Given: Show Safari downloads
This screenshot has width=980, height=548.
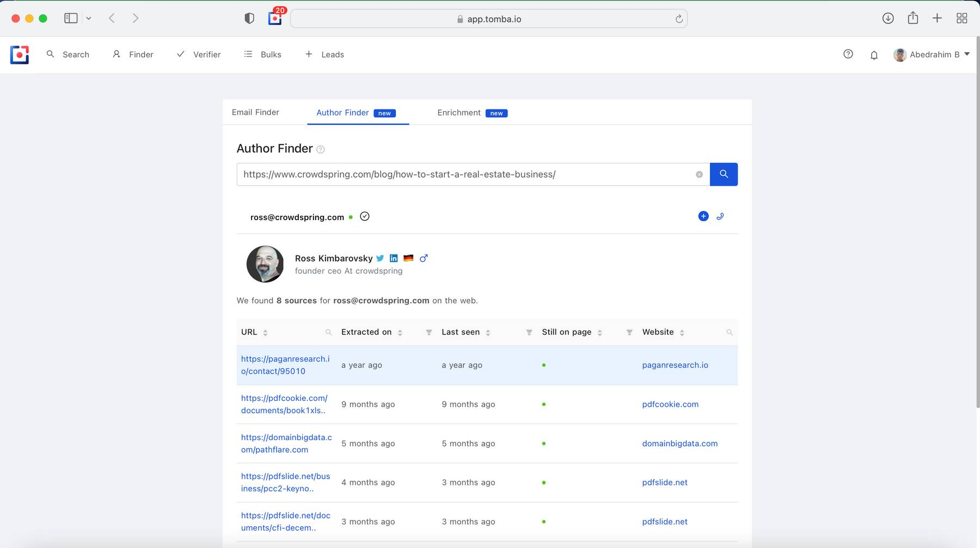Looking at the screenshot, I should click(888, 18).
